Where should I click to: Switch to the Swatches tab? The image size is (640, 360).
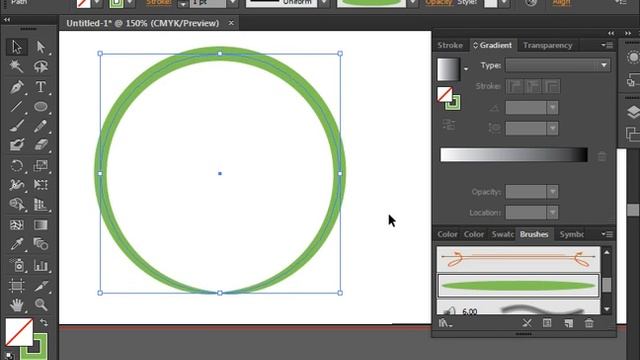[502, 234]
